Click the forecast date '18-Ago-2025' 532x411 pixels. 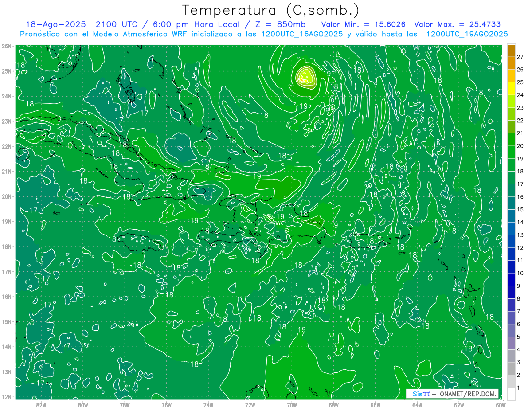click(57, 24)
